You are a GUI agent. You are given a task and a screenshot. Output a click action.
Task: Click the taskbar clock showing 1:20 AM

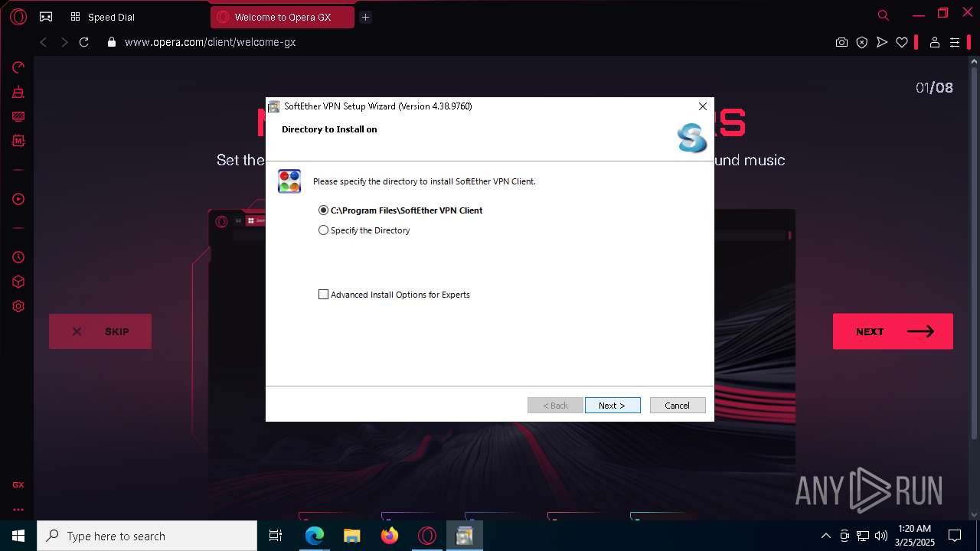pyautogui.click(x=913, y=536)
